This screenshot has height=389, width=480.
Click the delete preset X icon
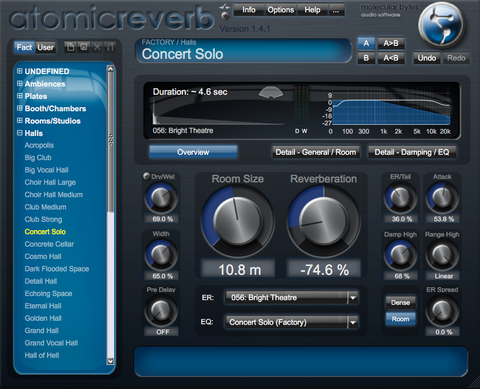97,47
